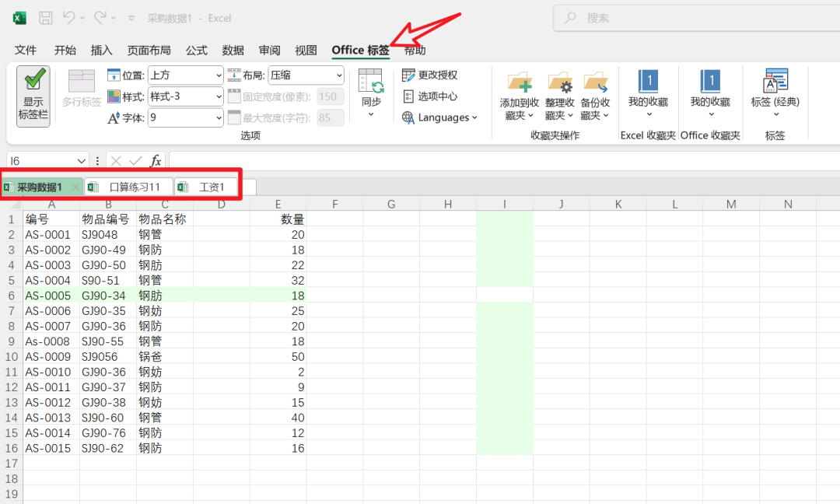Click the formula bar Enter checkmark icon
The image size is (840, 504).
tap(135, 161)
